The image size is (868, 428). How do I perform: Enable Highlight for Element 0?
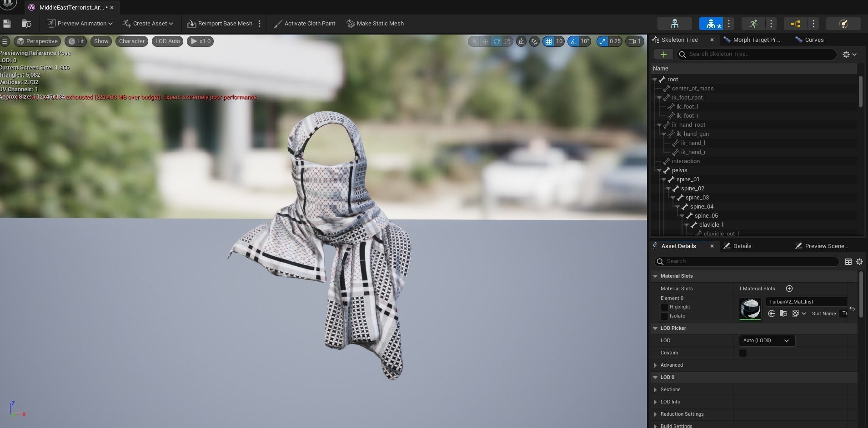[664, 307]
